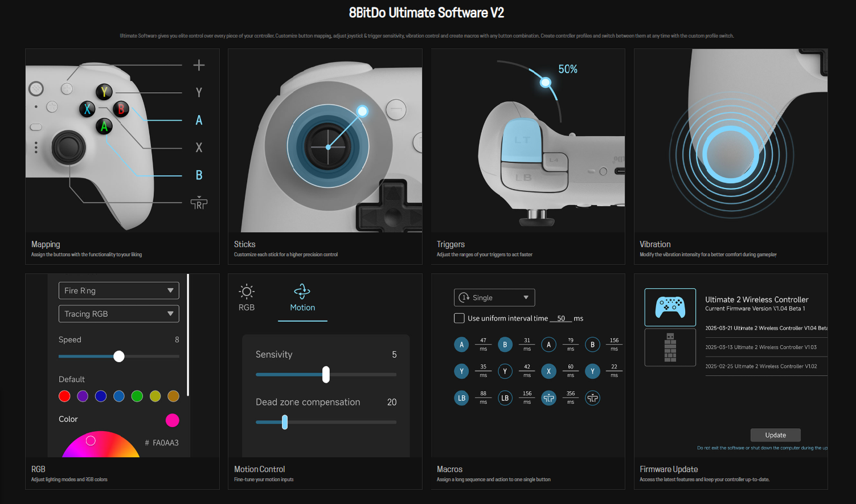Click the 50 ms uniform interval field
The image size is (856, 504).
tap(561, 318)
